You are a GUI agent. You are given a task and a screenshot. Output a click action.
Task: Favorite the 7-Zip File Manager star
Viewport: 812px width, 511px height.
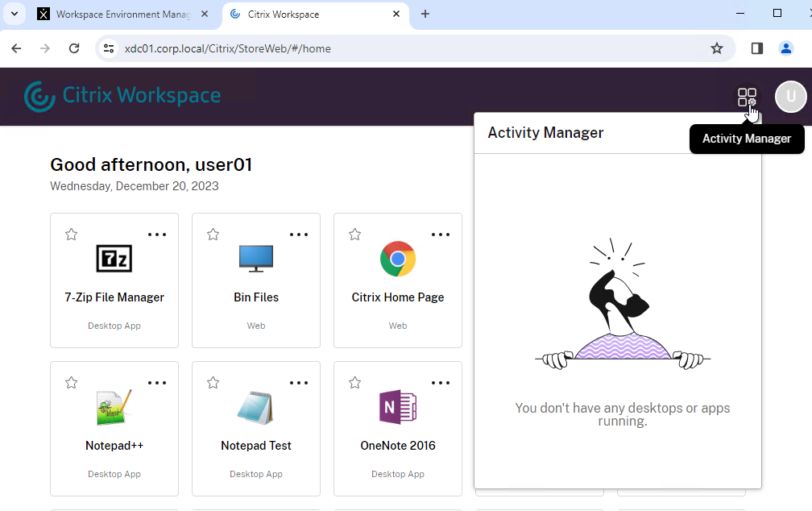[x=72, y=235]
